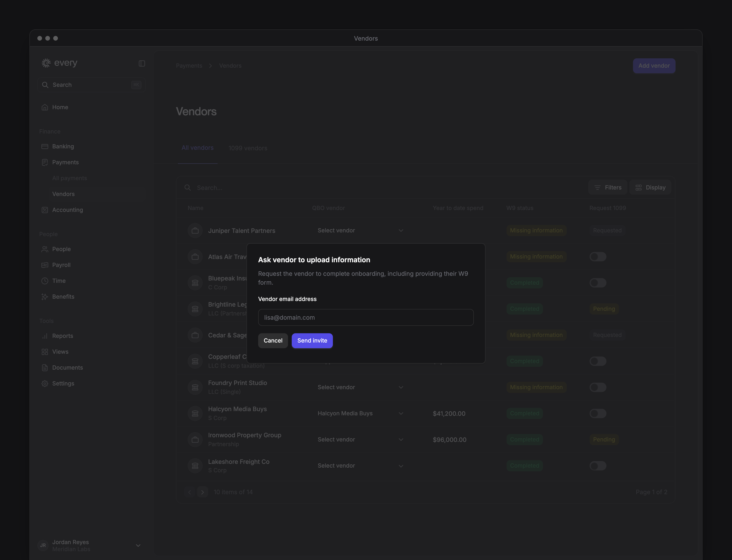Click the Time clock icon
Screen dimensions: 732x560
point(45,281)
